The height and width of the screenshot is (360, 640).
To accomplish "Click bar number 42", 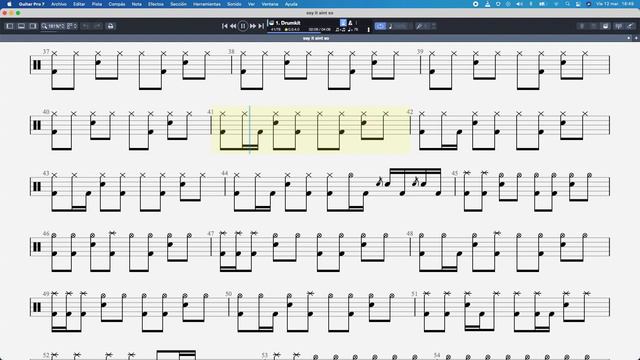I will pos(410,111).
